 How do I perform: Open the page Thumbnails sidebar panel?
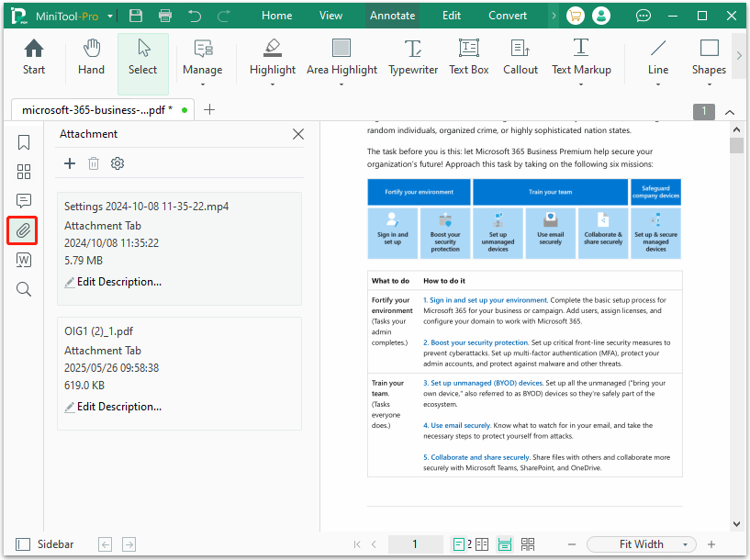24,172
